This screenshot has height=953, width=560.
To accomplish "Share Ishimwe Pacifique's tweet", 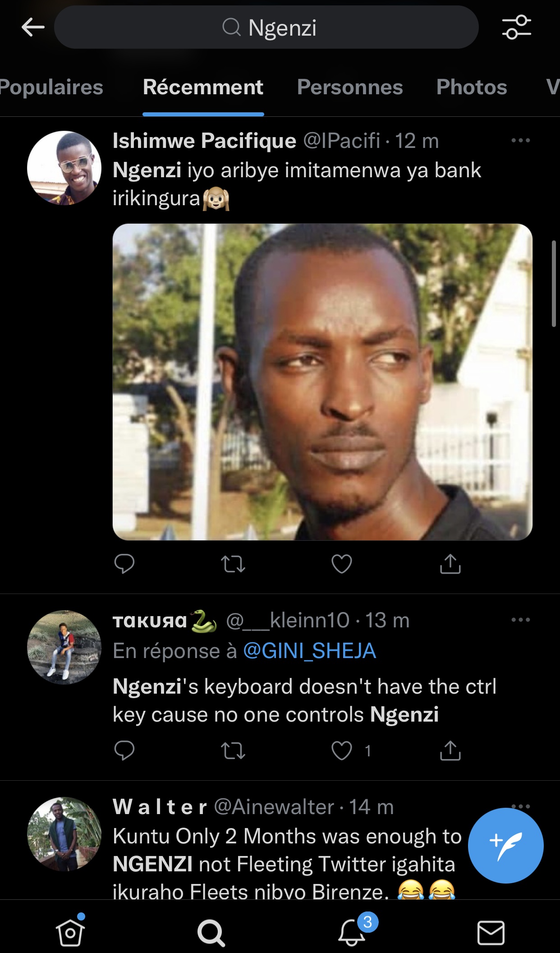I will point(450,564).
